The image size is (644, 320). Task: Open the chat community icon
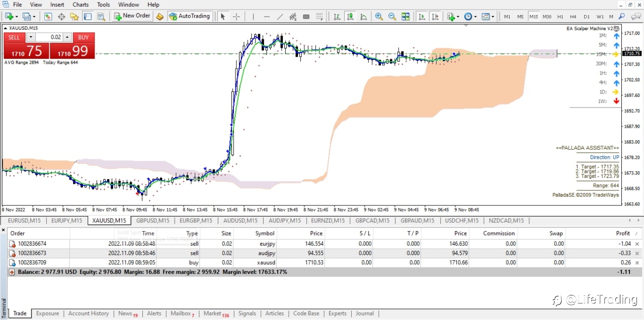click(635, 16)
